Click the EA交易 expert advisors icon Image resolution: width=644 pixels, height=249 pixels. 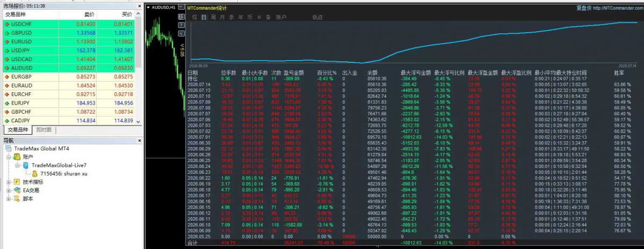(x=17, y=191)
